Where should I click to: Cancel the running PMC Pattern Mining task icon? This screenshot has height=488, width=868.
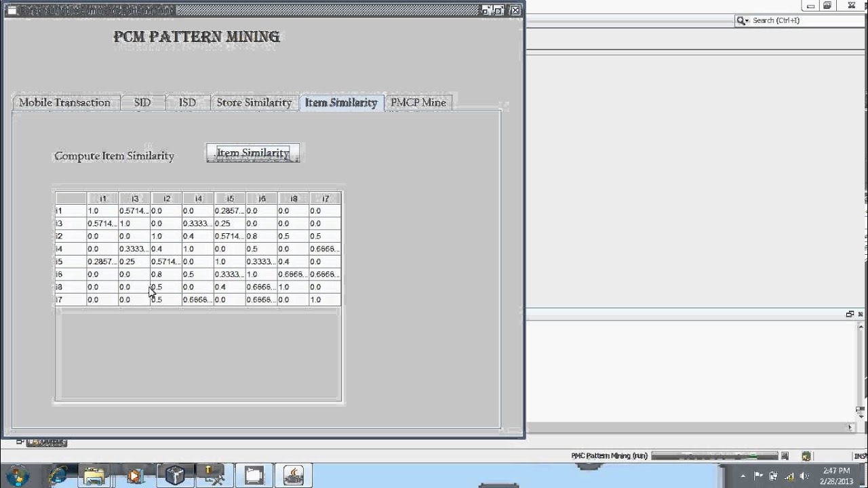785,456
